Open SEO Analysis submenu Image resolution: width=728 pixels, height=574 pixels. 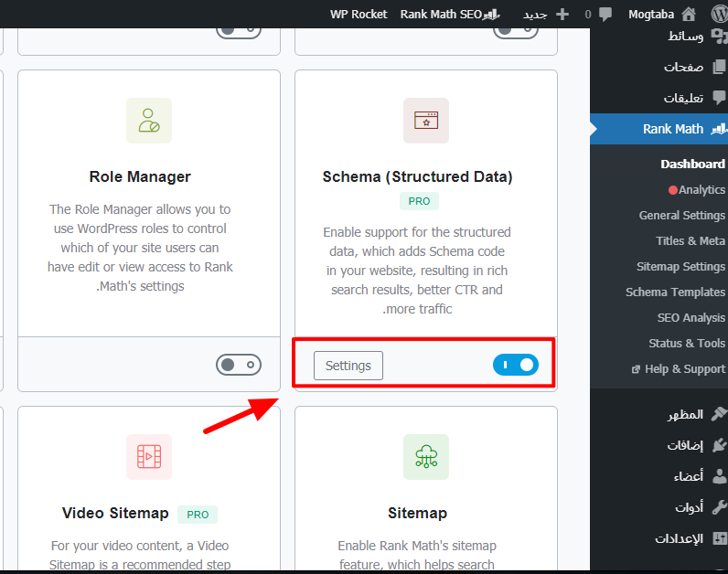(x=691, y=318)
